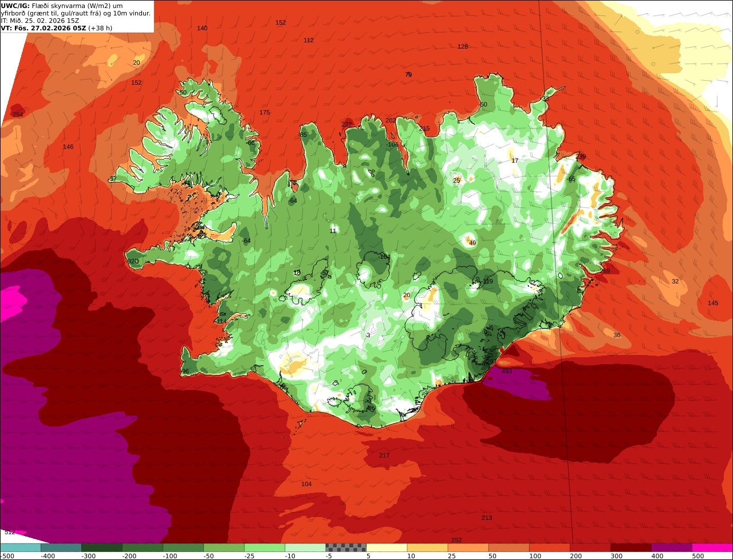Click the purple 400 to 500 legend swatch
Image resolution: width=733 pixels, height=560 pixels.
(672, 547)
